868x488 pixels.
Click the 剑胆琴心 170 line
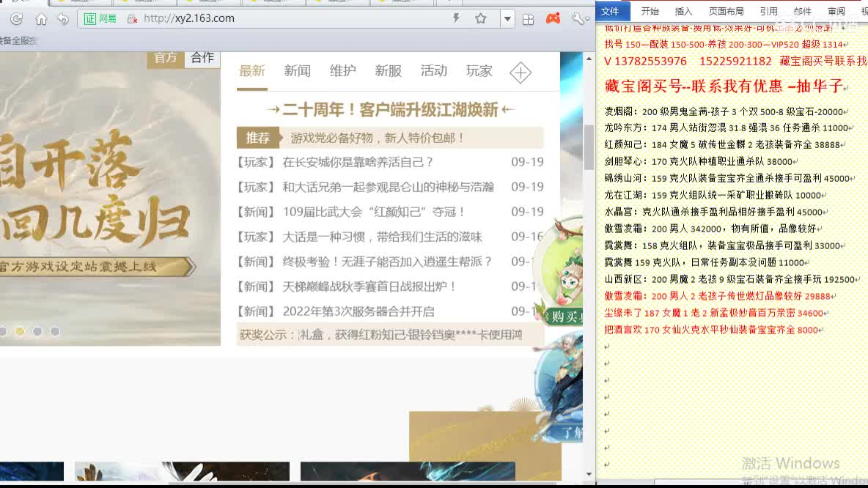pos(699,161)
